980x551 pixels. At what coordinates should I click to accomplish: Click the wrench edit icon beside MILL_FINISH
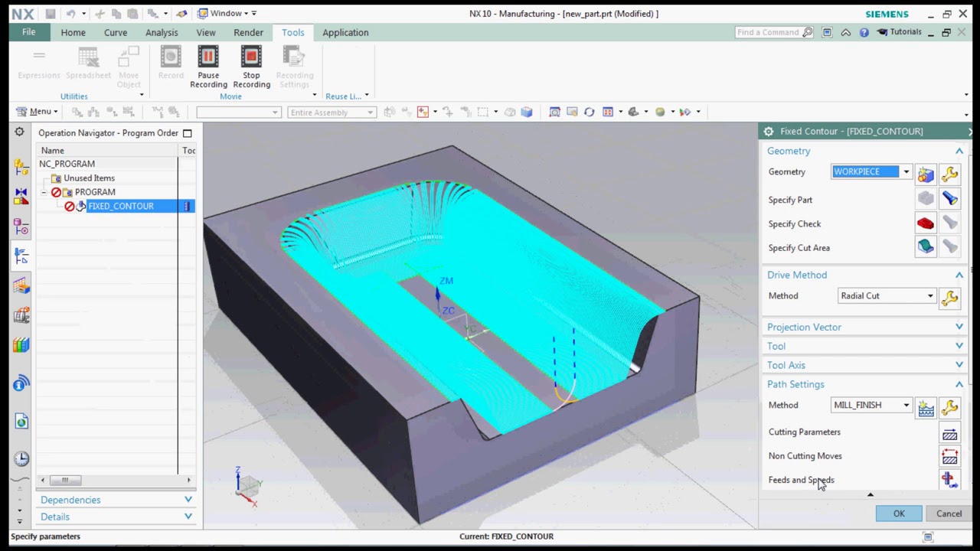tap(949, 408)
